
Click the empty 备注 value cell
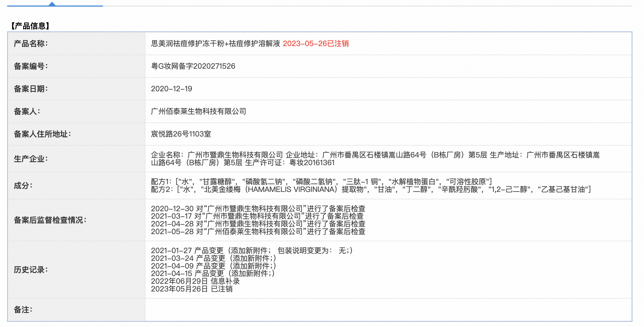tap(388, 310)
